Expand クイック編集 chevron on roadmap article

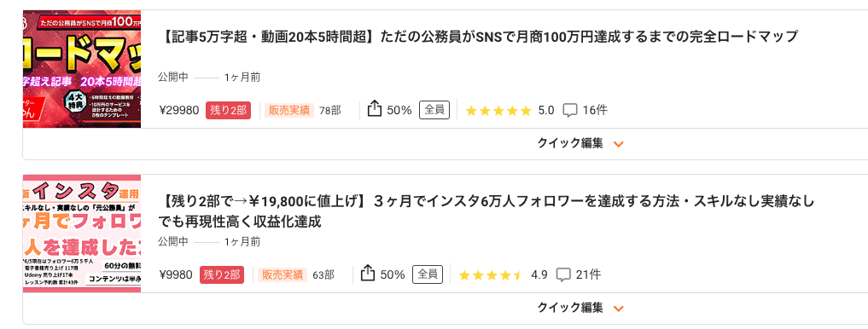pyautogui.click(x=619, y=144)
